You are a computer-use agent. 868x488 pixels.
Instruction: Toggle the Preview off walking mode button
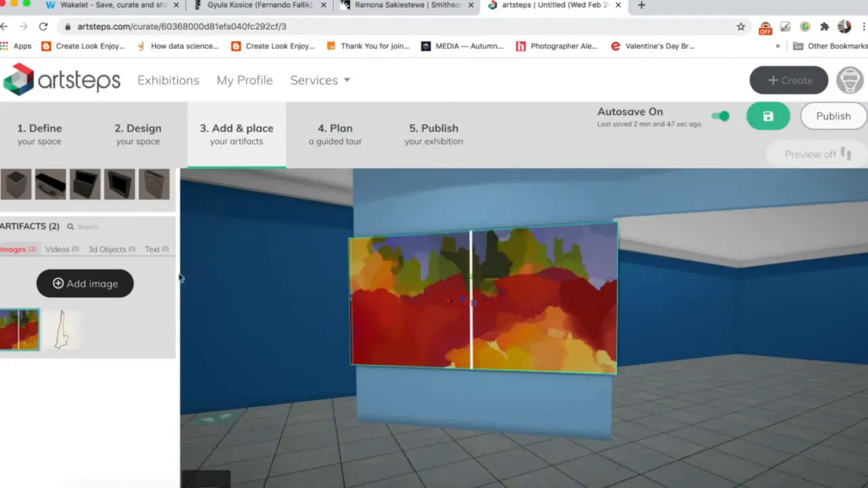click(817, 154)
